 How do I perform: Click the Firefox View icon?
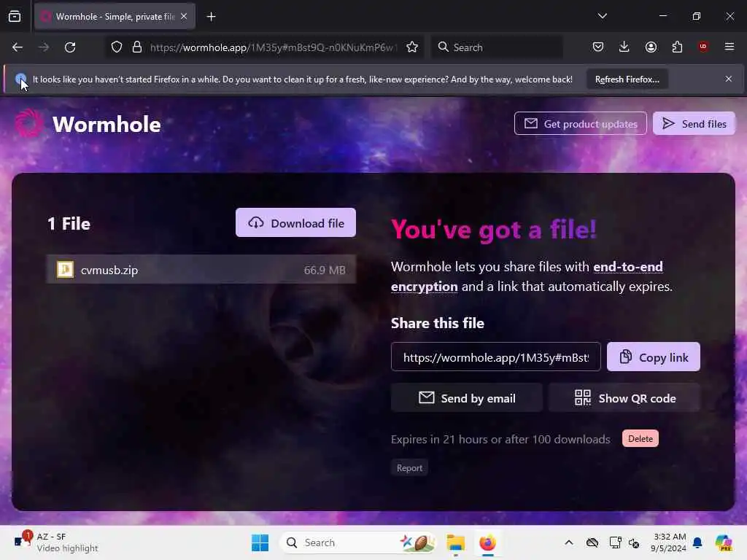(15, 16)
